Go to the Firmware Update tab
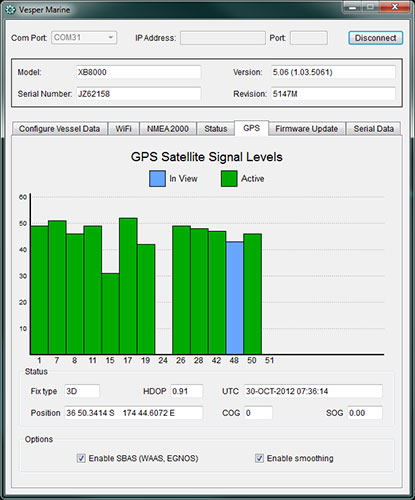Image resolution: width=415 pixels, height=500 pixels. 307,129
